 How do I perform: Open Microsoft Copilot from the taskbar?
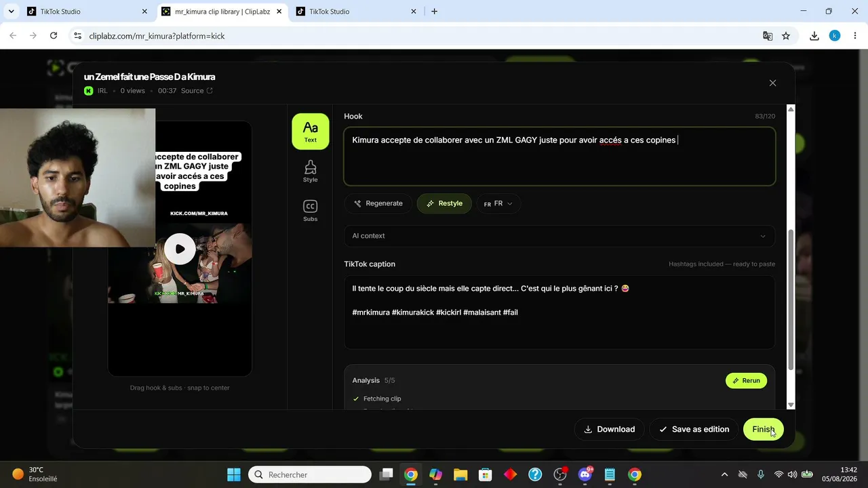435,474
